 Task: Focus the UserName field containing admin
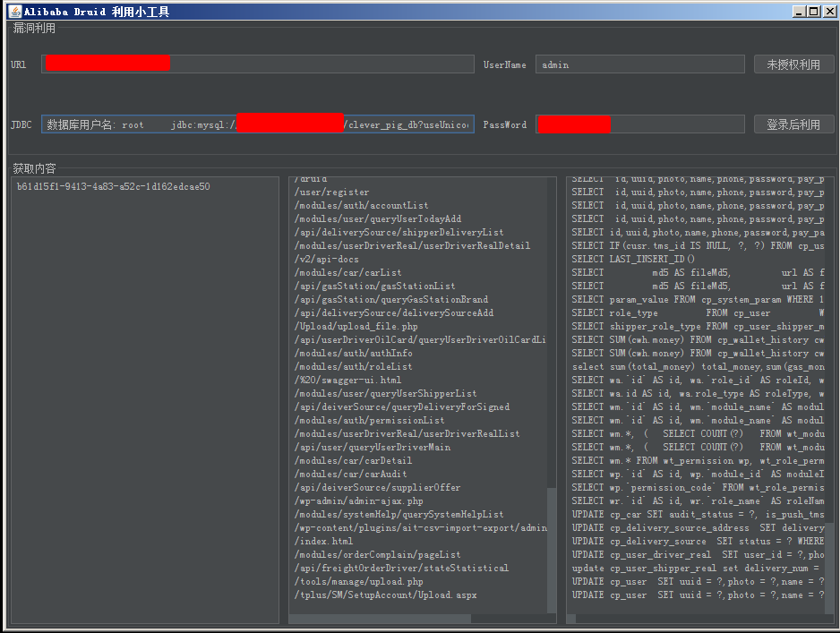coord(640,64)
